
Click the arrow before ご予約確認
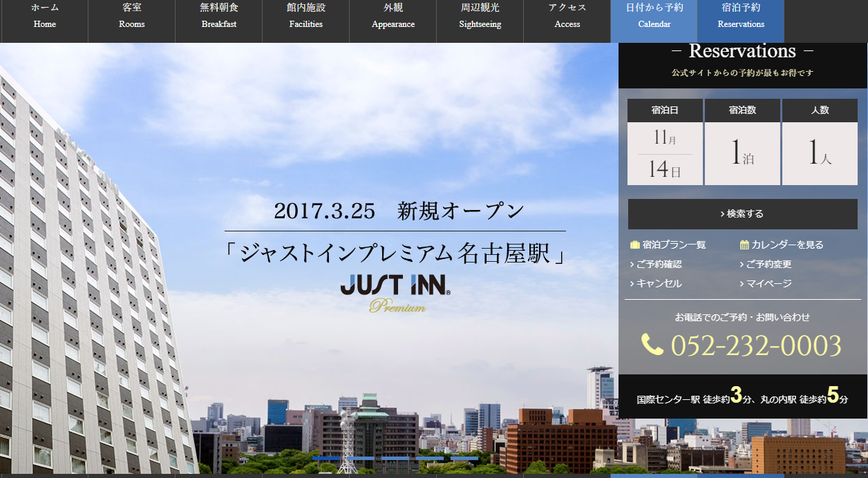point(632,265)
